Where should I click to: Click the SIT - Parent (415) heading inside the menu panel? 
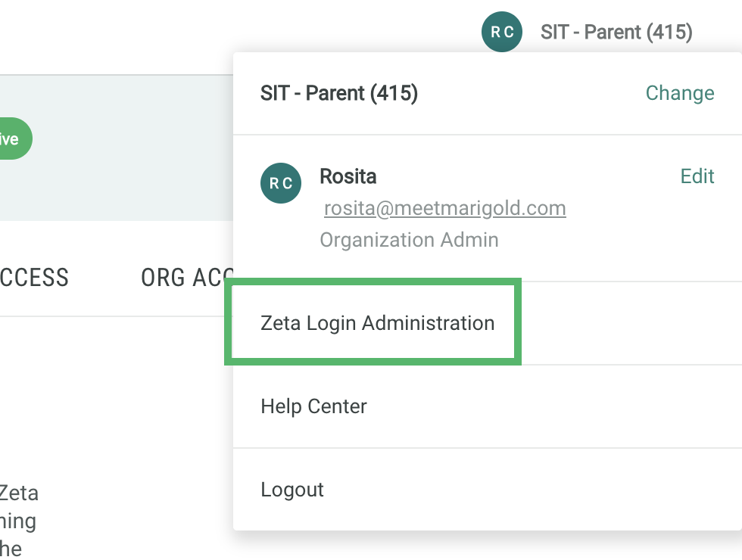pyautogui.click(x=338, y=93)
